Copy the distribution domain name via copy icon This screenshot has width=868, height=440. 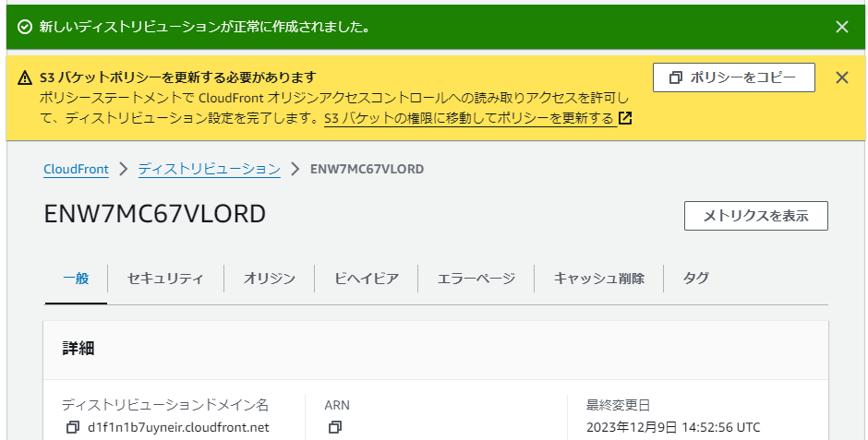73,427
